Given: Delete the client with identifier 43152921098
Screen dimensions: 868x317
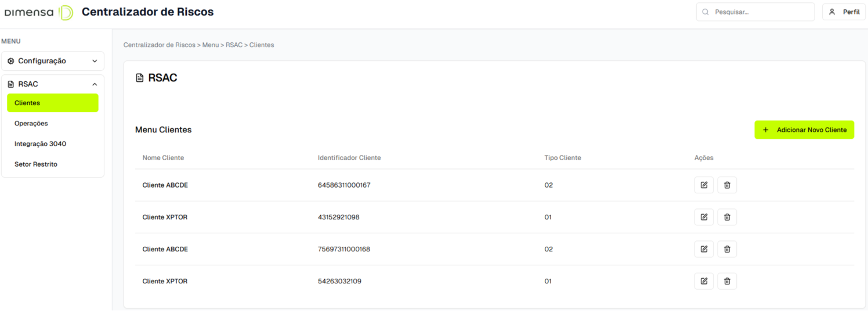Looking at the screenshot, I should coord(727,217).
